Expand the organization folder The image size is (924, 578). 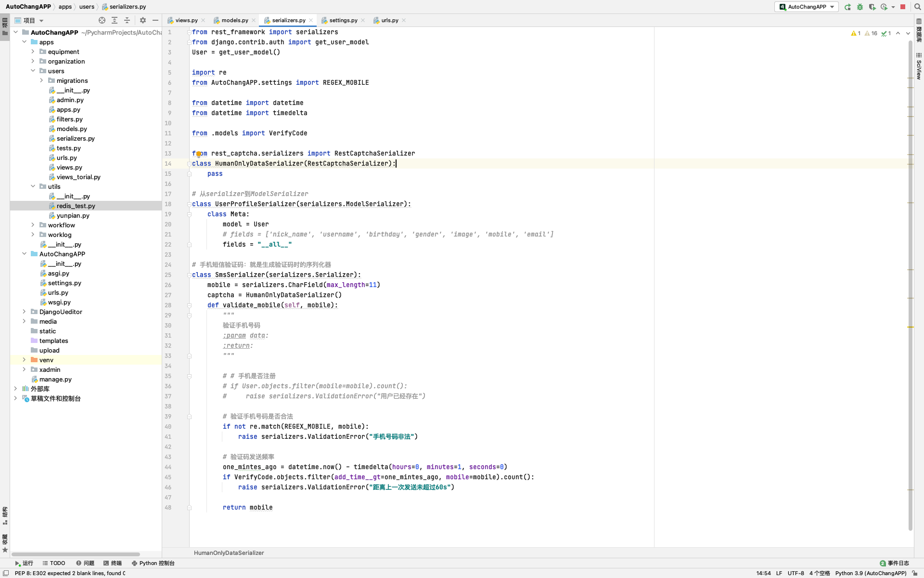(33, 61)
